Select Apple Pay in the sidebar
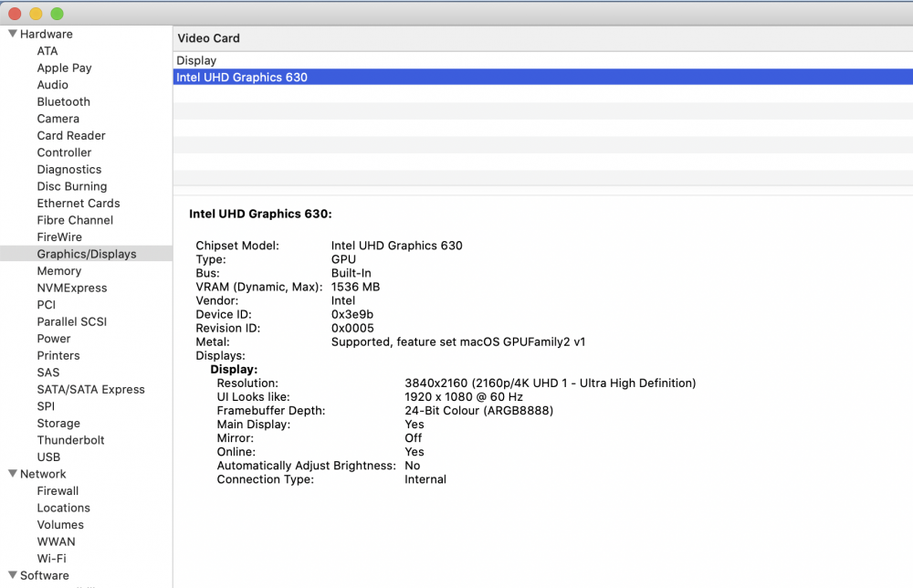 click(64, 68)
